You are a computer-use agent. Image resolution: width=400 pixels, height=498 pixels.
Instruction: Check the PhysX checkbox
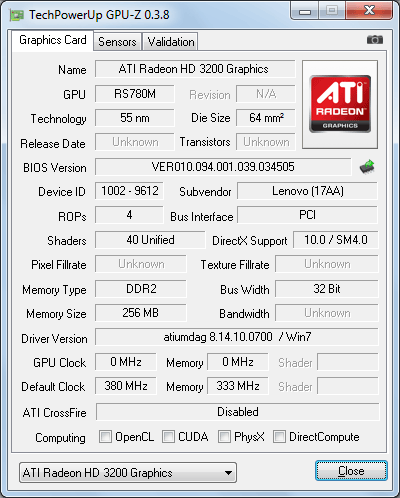(224, 436)
